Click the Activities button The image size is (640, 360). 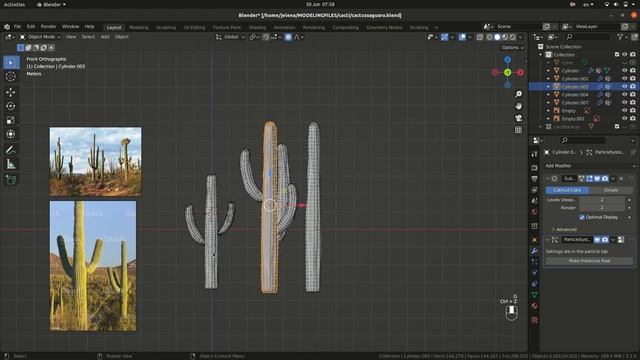(x=14, y=4)
